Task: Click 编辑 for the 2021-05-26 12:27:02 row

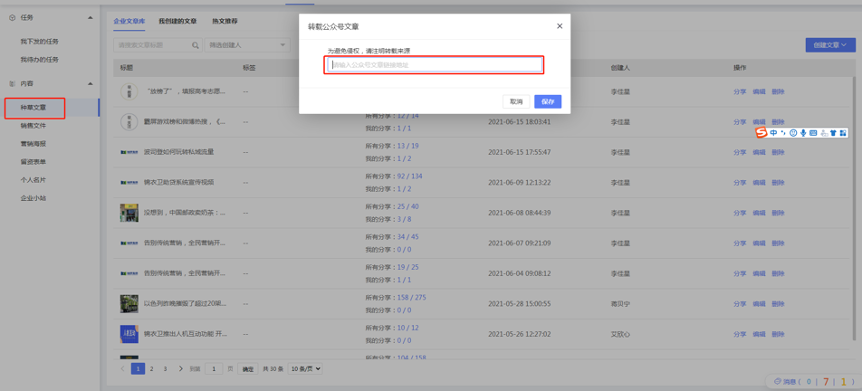Action: click(x=759, y=334)
